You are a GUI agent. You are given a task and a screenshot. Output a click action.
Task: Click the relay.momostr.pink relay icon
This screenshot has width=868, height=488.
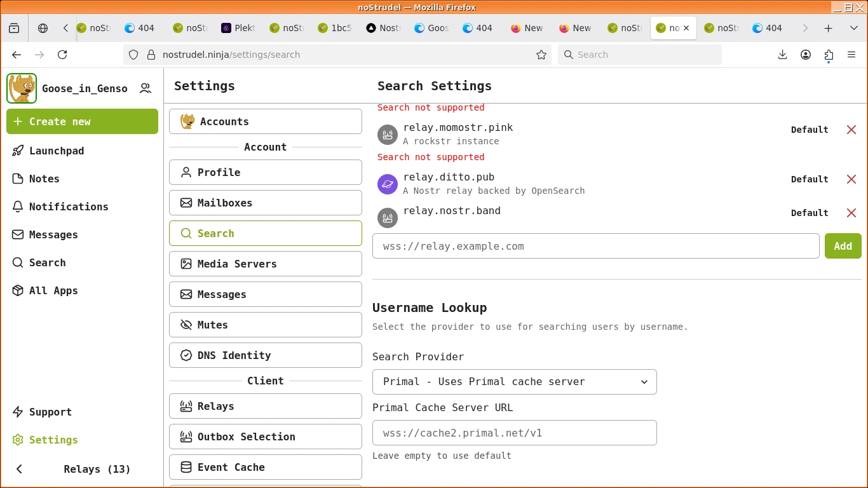point(388,135)
